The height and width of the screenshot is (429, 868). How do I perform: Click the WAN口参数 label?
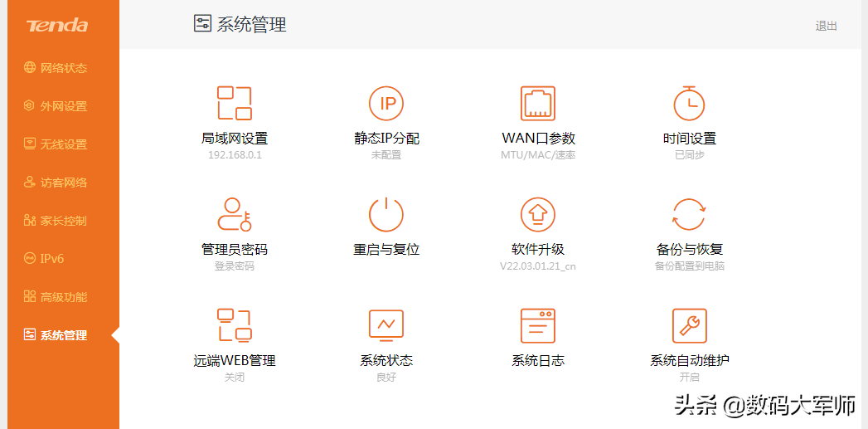537,138
